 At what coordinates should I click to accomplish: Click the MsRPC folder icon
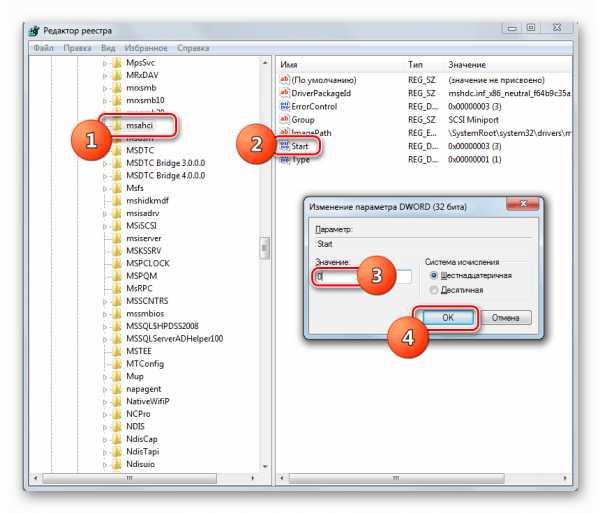[x=117, y=288]
